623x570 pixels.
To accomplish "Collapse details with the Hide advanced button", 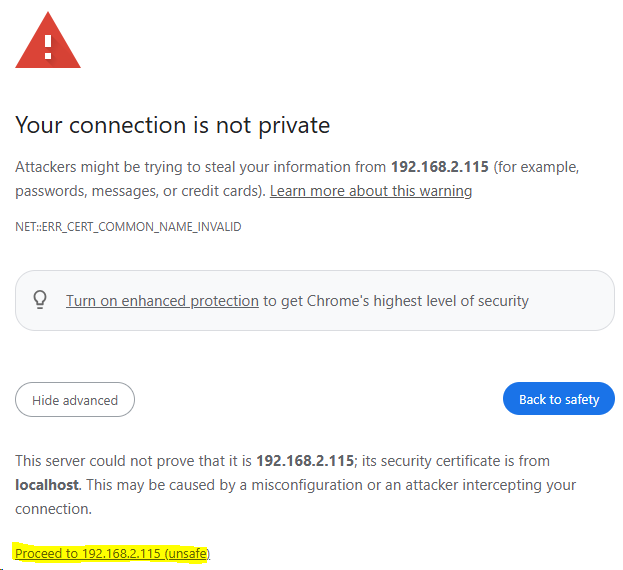I will click(x=75, y=400).
